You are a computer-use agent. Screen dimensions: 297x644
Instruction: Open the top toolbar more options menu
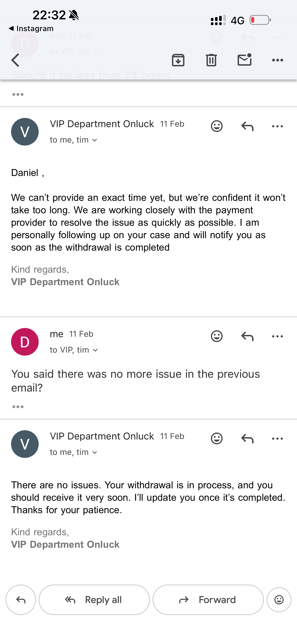click(x=277, y=60)
